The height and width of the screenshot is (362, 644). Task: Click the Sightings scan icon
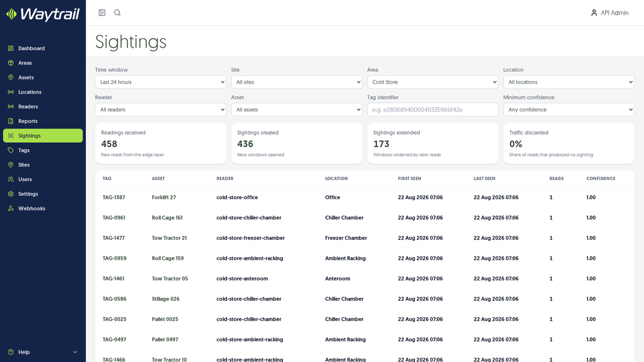11,136
